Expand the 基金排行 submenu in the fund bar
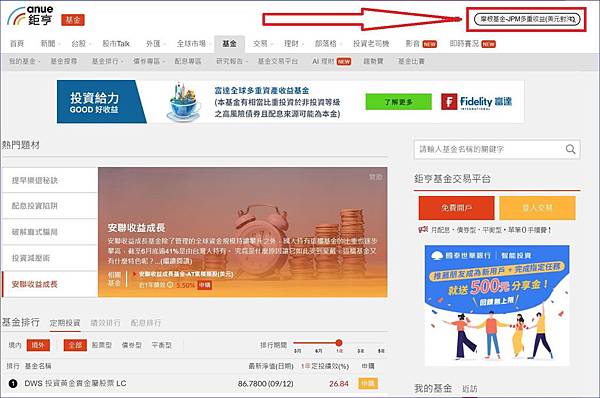Image resolution: width=600 pixels, height=398 pixels. [107, 61]
